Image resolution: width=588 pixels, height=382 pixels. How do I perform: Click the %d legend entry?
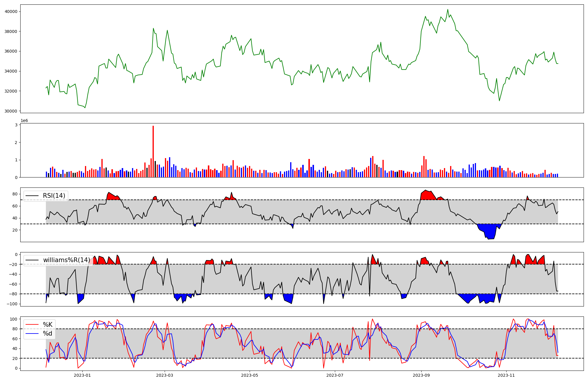point(48,334)
